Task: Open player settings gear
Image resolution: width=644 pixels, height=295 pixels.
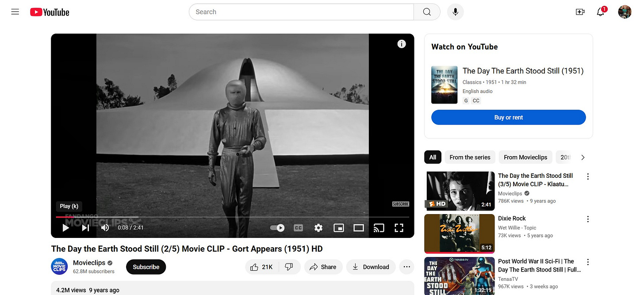Action: 318,228
